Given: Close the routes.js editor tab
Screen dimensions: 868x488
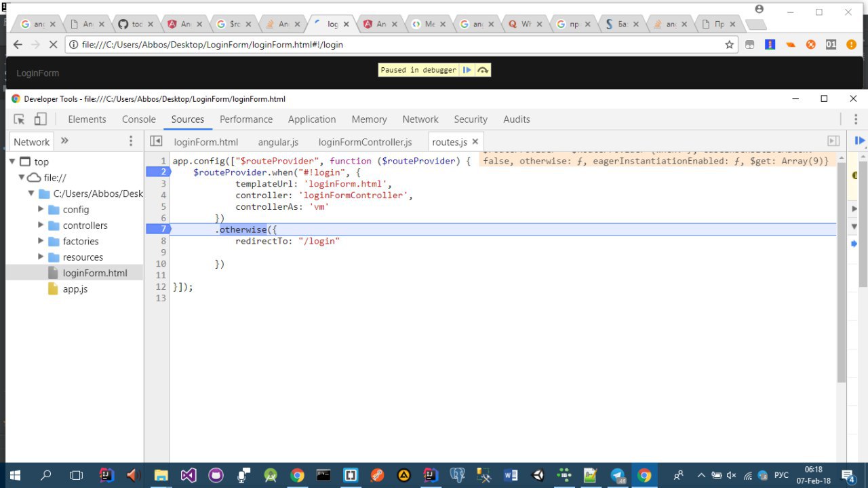Looking at the screenshot, I should coord(475,141).
